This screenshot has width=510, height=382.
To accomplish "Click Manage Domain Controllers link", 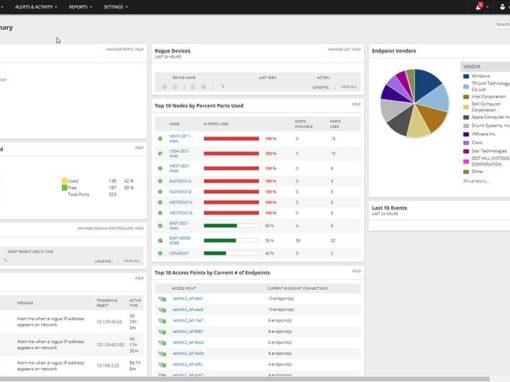I will [105, 228].
